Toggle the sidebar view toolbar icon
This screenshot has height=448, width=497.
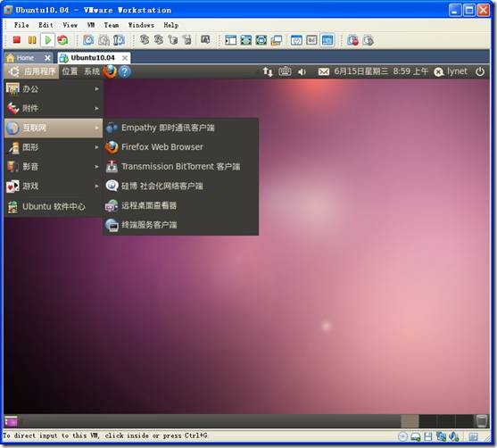230,40
